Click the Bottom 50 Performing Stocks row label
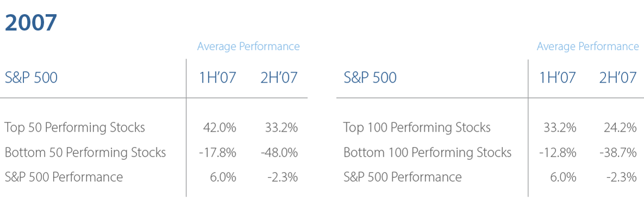This screenshot has height=212, width=644. tap(85, 153)
